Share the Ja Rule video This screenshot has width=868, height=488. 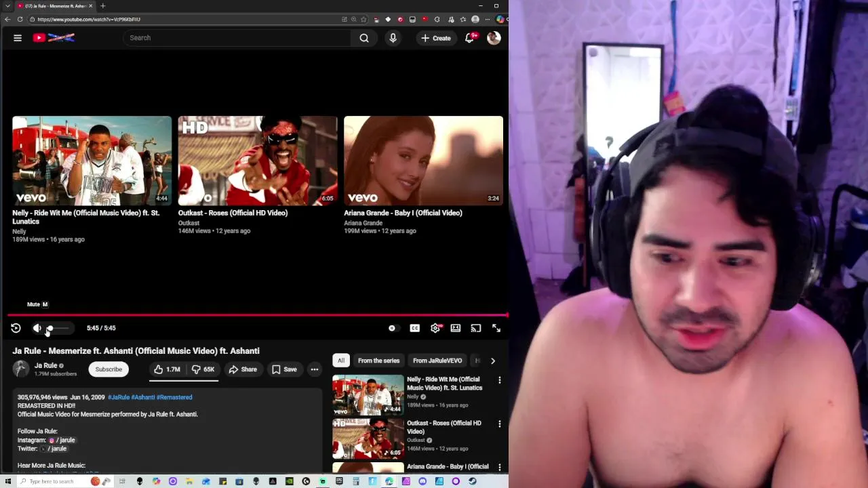pos(243,369)
